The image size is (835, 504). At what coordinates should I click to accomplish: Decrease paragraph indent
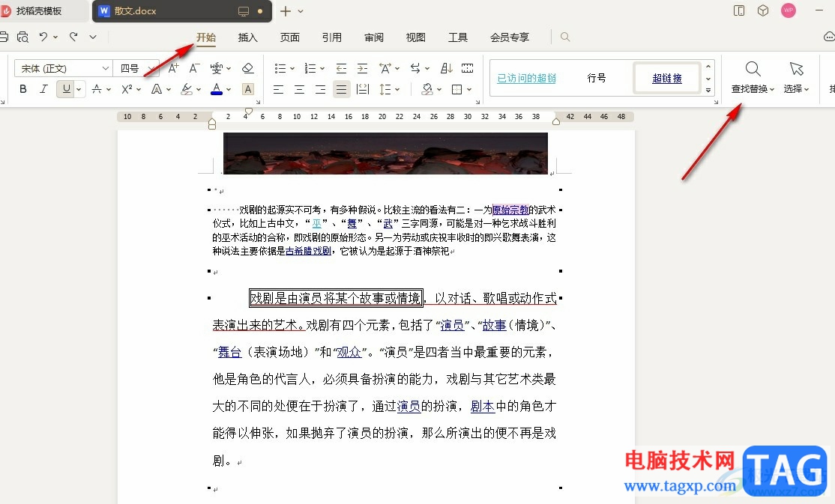[341, 68]
